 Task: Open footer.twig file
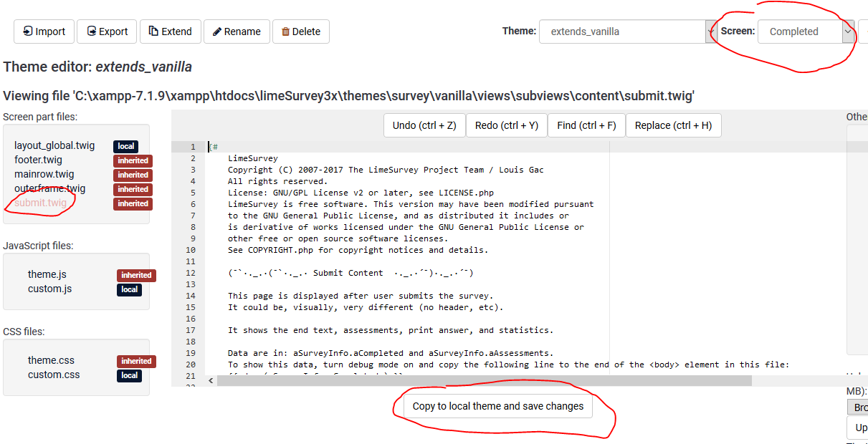(x=38, y=160)
